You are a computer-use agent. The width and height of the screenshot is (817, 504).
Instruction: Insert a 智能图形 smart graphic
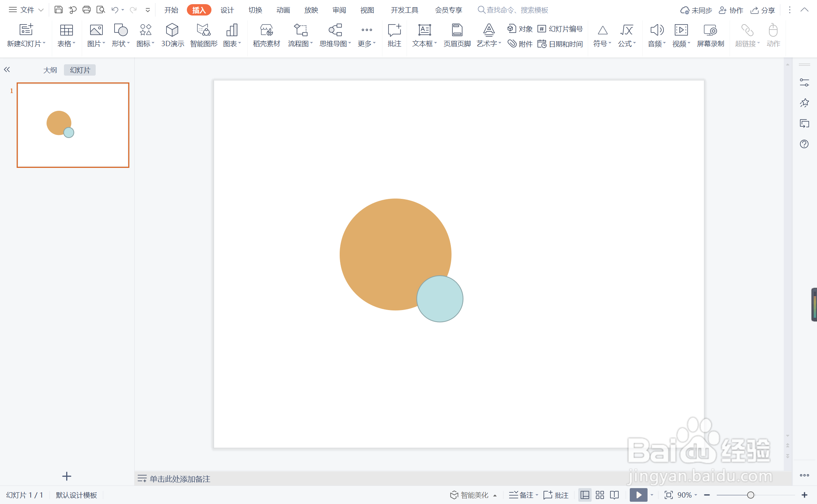(x=203, y=36)
